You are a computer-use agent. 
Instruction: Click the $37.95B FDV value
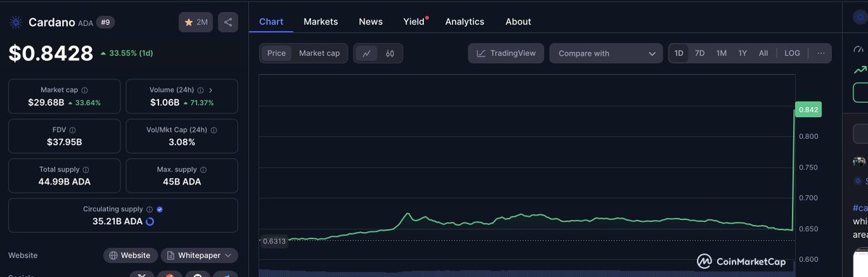tap(64, 142)
